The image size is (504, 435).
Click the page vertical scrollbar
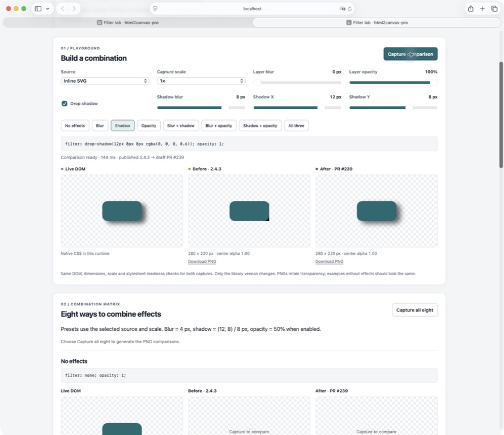click(x=501, y=115)
